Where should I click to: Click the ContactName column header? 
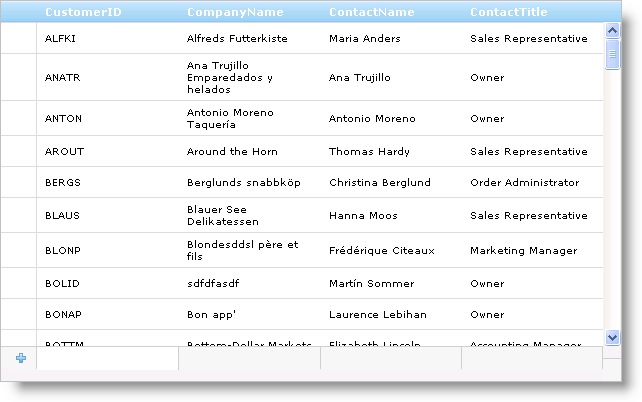pyautogui.click(x=371, y=12)
